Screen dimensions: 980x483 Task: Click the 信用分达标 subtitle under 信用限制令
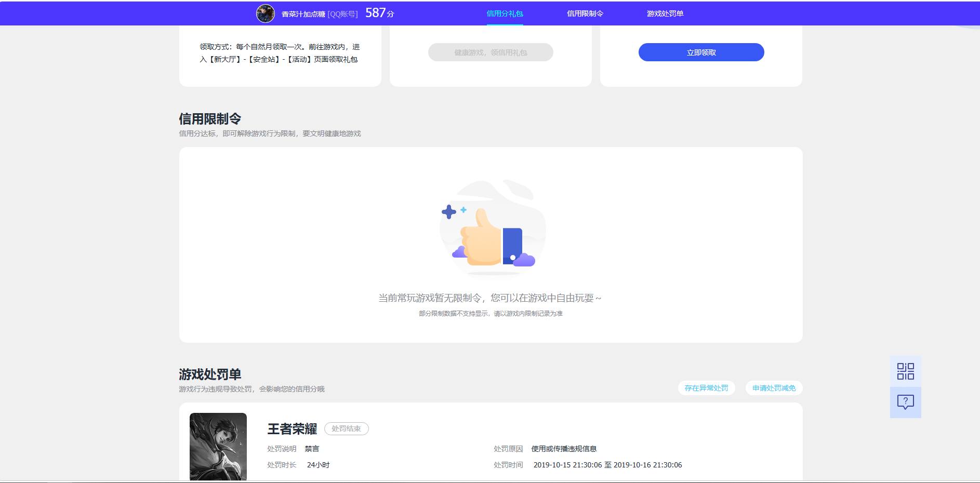click(x=270, y=133)
